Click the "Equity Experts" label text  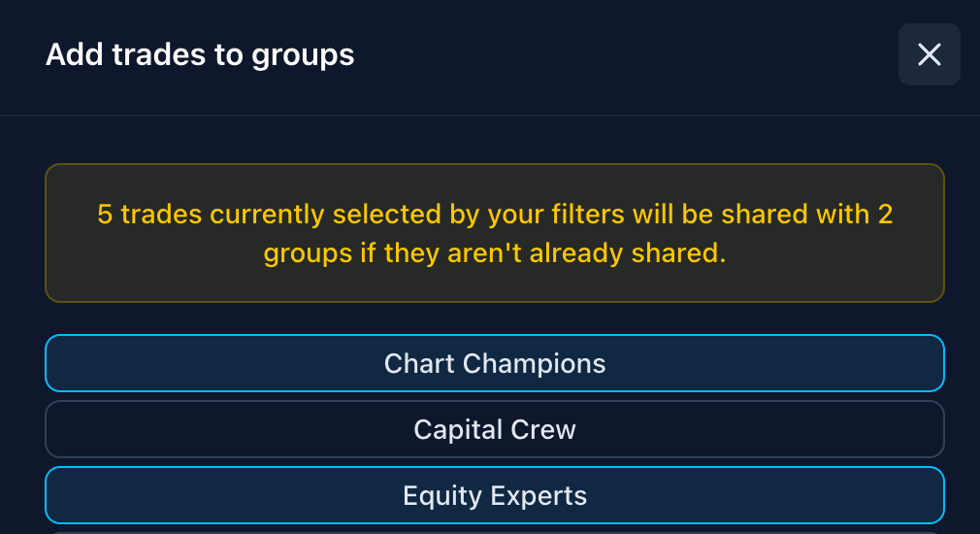(x=495, y=495)
